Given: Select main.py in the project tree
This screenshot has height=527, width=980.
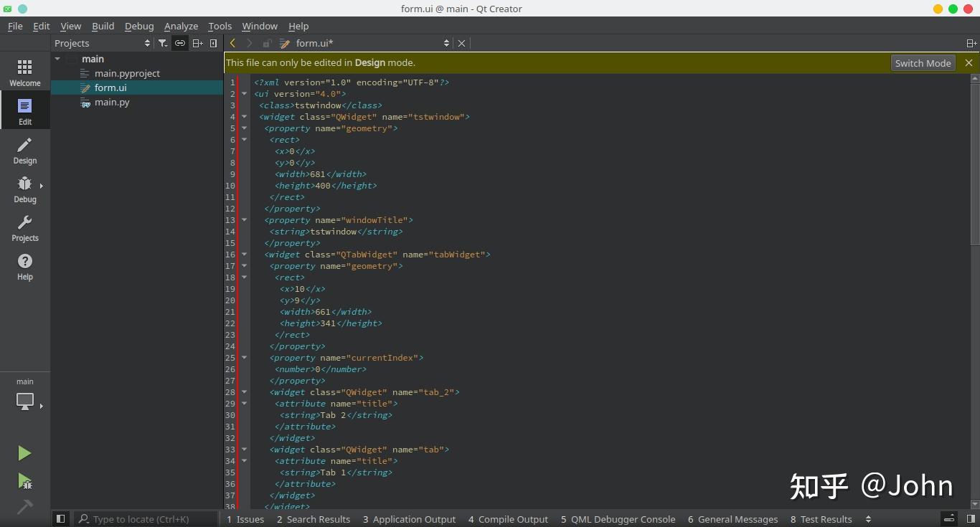Looking at the screenshot, I should 112,102.
